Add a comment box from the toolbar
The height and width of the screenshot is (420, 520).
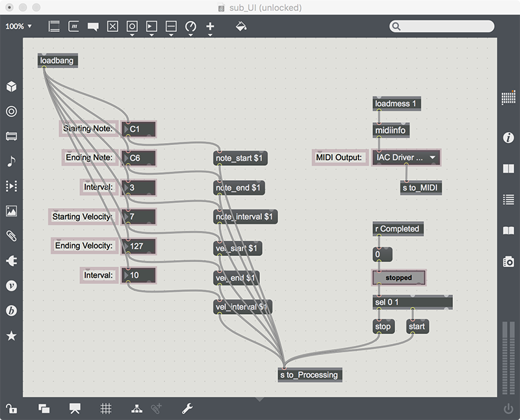[93, 27]
